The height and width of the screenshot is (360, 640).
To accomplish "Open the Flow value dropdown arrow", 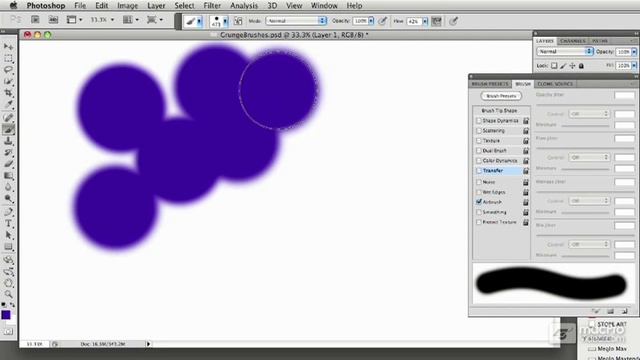I will [x=425, y=21].
